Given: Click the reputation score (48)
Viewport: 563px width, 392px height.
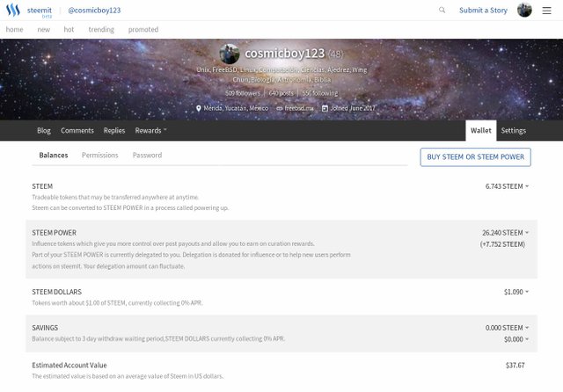Looking at the screenshot, I should tap(335, 54).
